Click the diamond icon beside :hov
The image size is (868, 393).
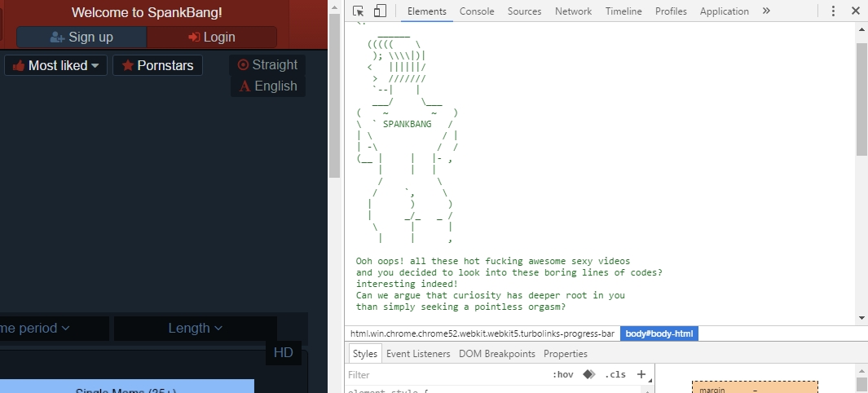pos(589,375)
